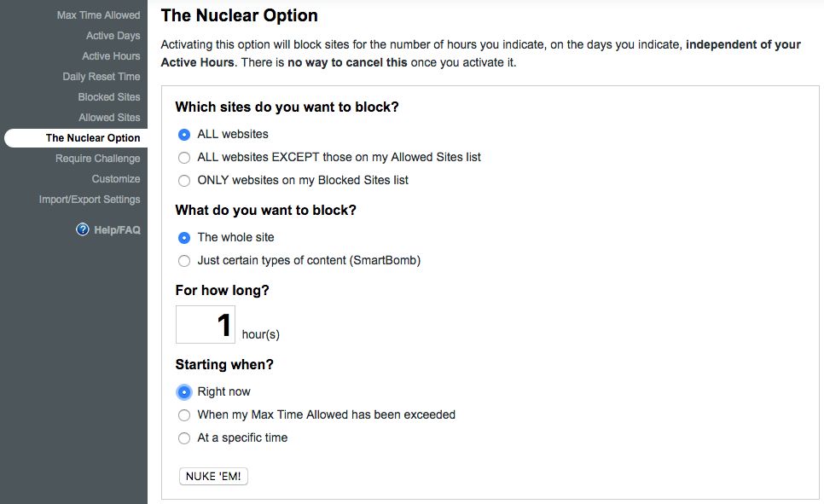
Task: Click the Help/FAQ question mark icon
Action: [x=83, y=229]
